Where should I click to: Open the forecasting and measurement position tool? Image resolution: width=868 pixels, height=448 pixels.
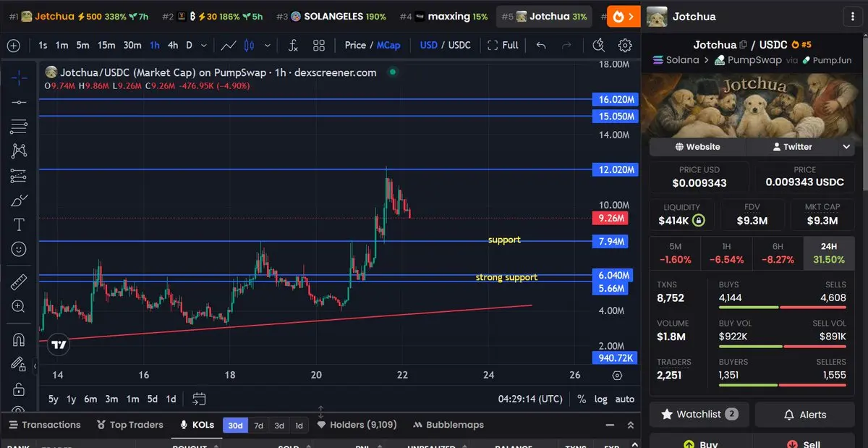(x=19, y=175)
